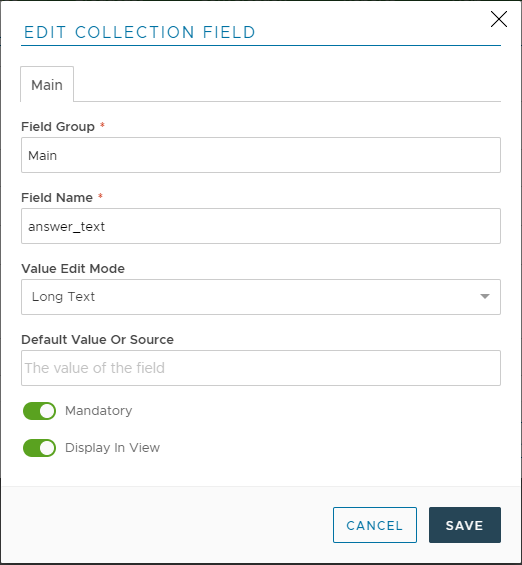
Task: Cancel editing the collection field
Action: click(375, 525)
